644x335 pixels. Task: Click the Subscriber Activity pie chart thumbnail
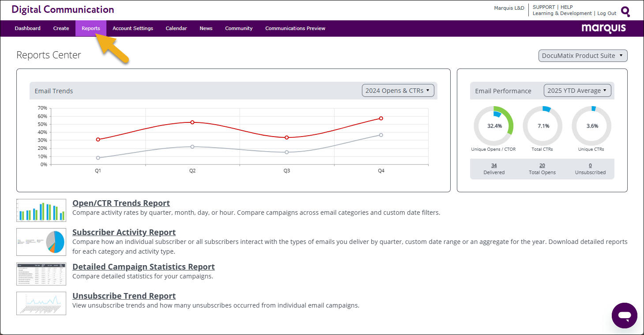[x=41, y=242]
